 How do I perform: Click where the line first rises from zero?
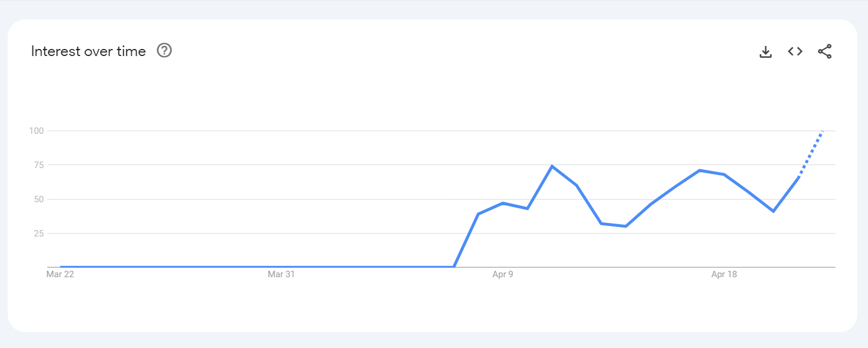click(454, 267)
